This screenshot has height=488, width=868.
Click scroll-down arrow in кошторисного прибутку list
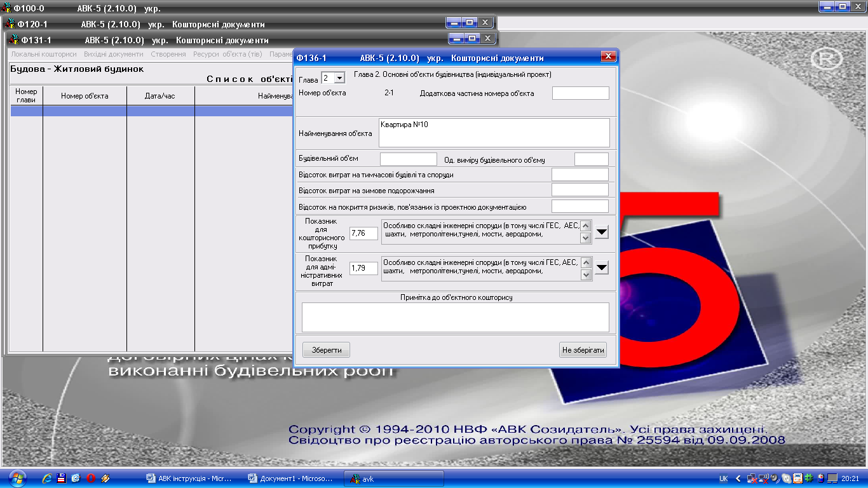[x=586, y=238]
